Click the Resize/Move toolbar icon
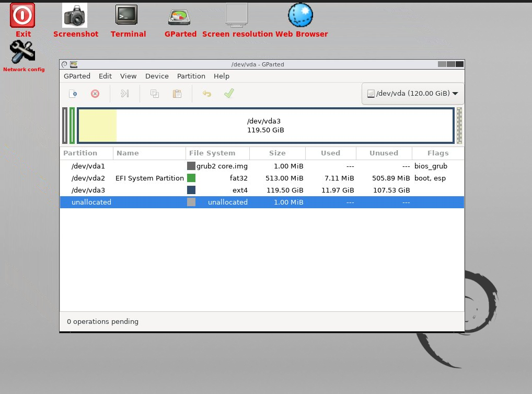This screenshot has width=532, height=394. pyautogui.click(x=124, y=94)
